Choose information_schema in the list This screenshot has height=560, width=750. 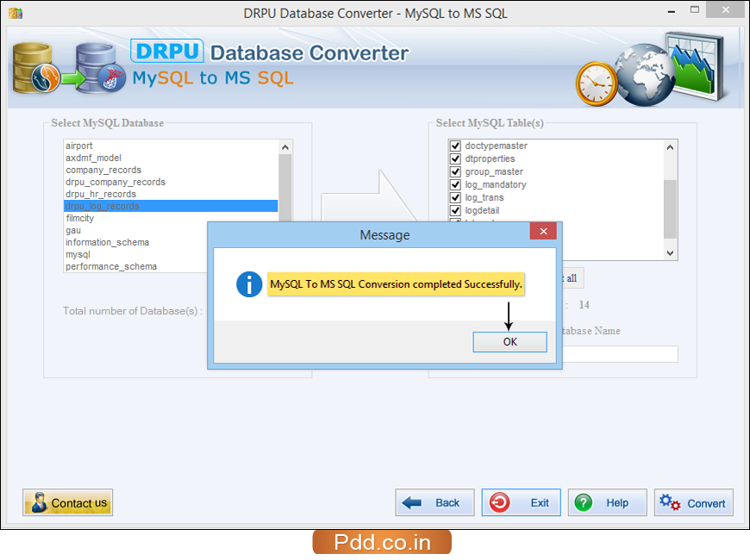136,242
